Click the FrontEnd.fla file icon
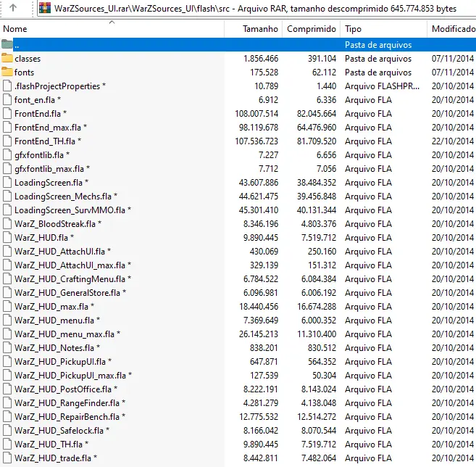The width and height of the screenshot is (476, 467). (x=7, y=114)
